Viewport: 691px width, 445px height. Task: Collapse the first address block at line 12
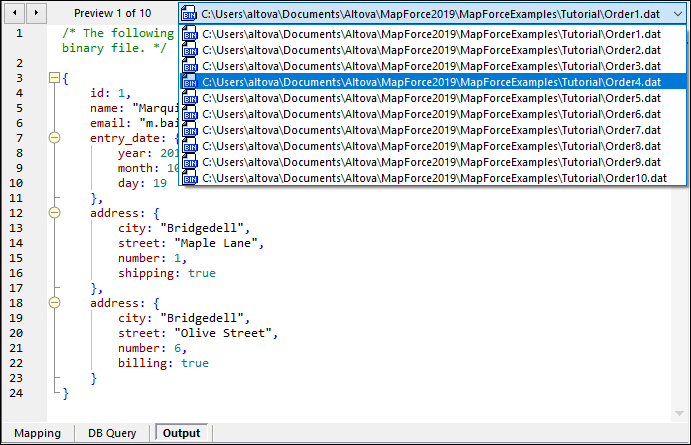point(54,213)
